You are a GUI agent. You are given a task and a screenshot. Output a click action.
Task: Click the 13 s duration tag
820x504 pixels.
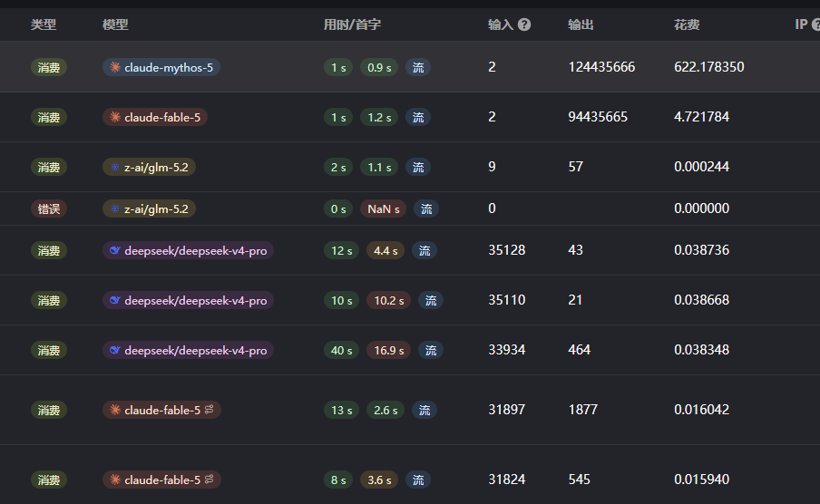pos(341,410)
